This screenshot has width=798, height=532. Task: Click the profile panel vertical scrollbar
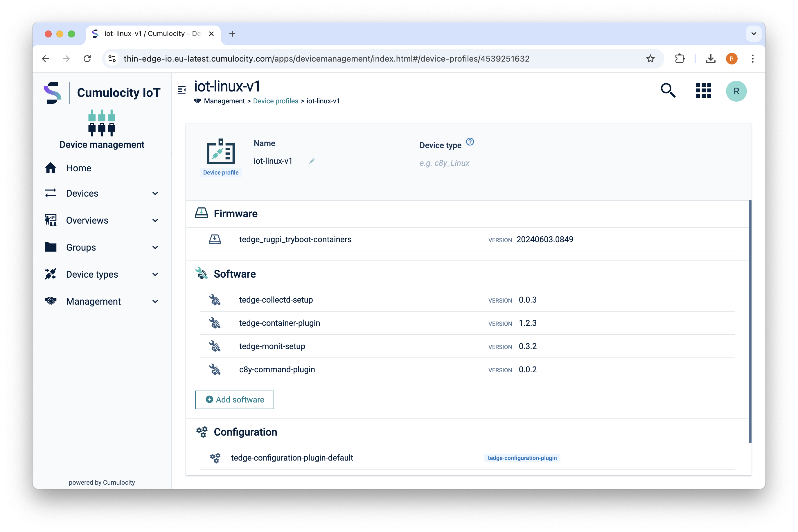(750, 322)
